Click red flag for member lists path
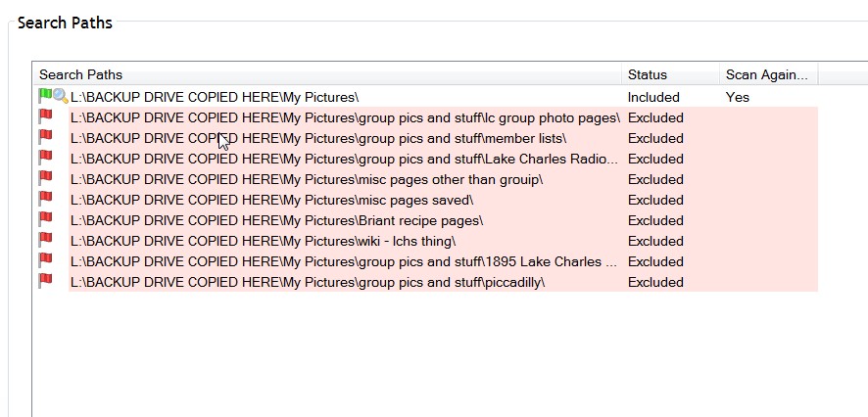This screenshot has width=868, height=417. point(45,138)
